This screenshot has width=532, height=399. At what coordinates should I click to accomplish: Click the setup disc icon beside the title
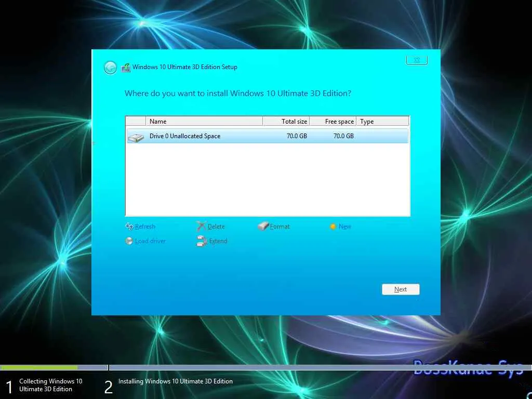[126, 68]
